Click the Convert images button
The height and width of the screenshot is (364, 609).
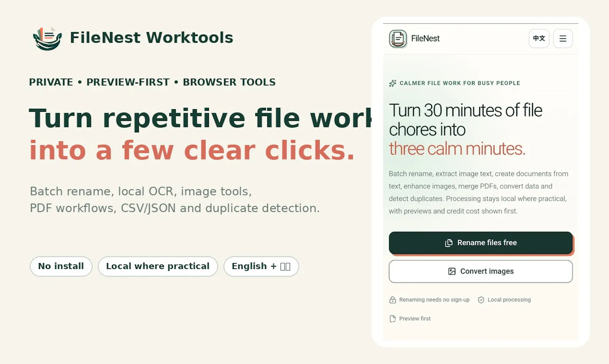(481, 271)
